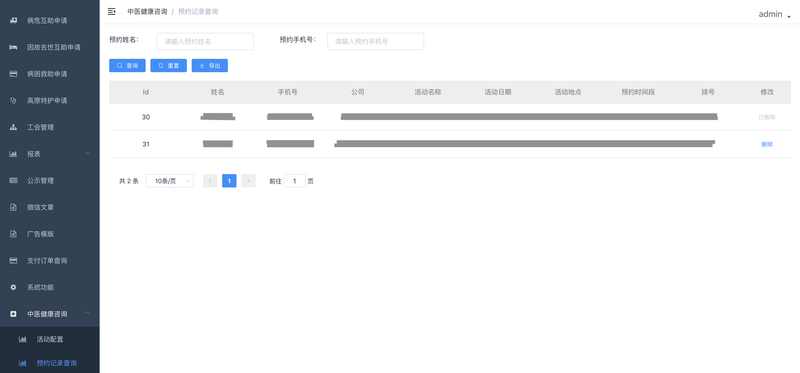The width and height of the screenshot is (800, 373).
Task: Click the 预约时间段 column header
Action: (638, 92)
